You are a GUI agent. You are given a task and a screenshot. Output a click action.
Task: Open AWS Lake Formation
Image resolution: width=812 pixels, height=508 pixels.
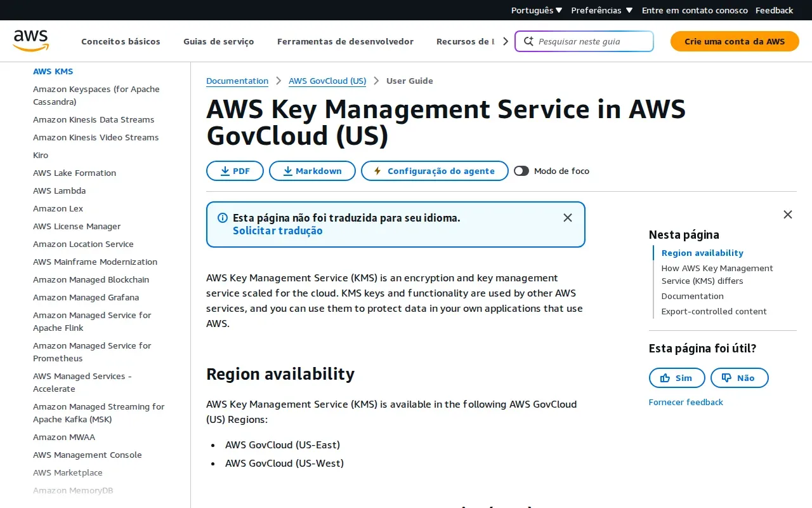(75, 173)
